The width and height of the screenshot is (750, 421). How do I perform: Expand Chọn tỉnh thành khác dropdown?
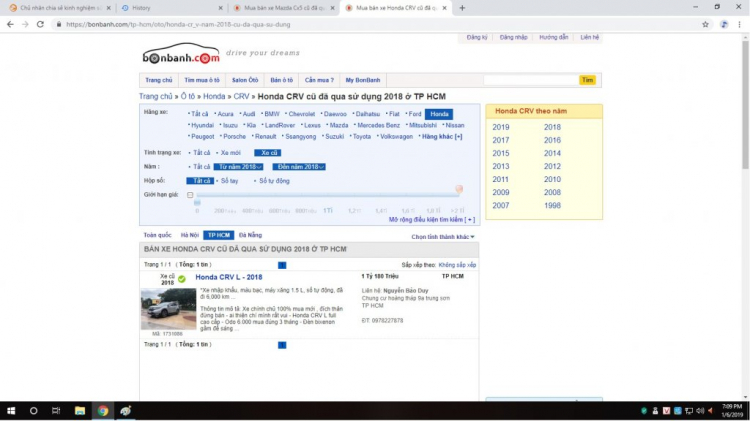click(443, 237)
